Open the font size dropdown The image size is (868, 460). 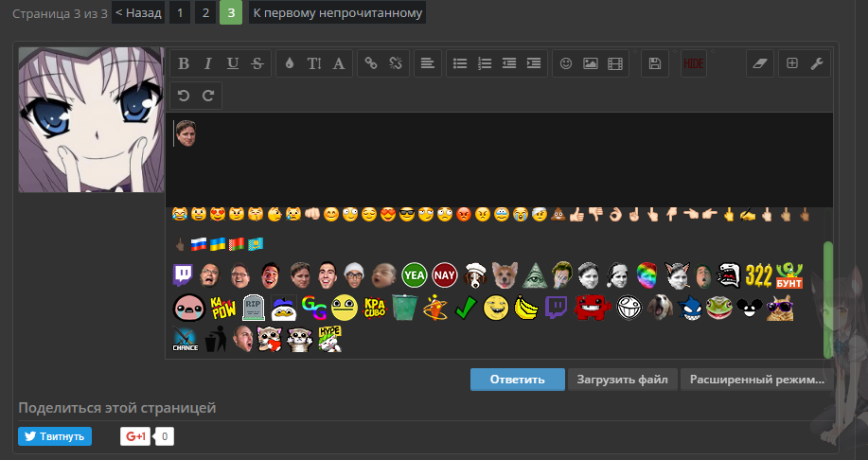(314, 63)
